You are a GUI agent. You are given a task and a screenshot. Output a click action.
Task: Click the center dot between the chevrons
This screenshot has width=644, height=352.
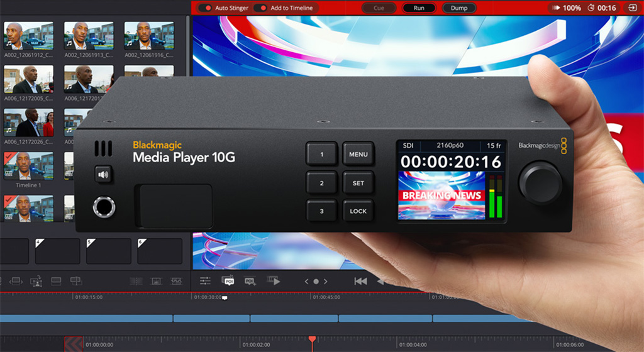click(x=316, y=282)
